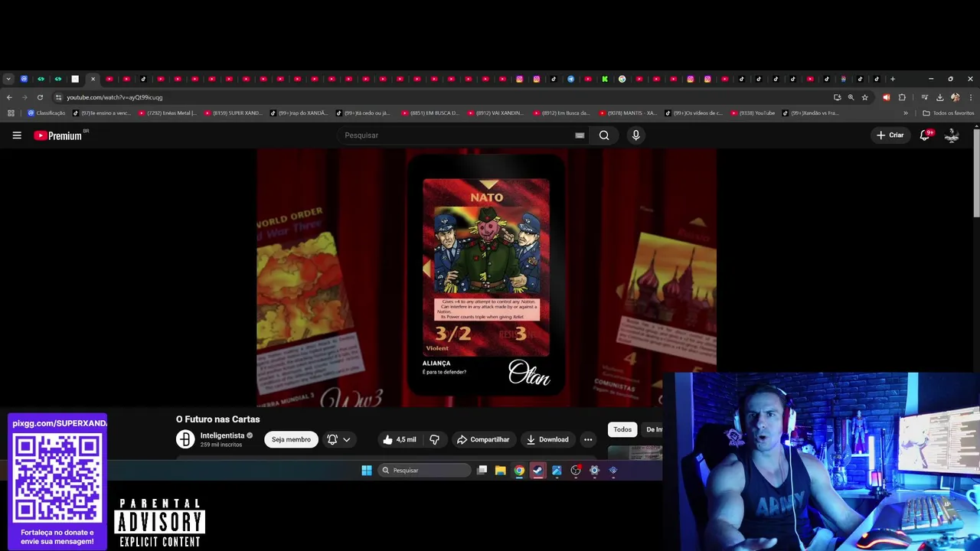This screenshot has width=980, height=551.
Task: Start voice search with the microphone
Action: tap(635, 135)
